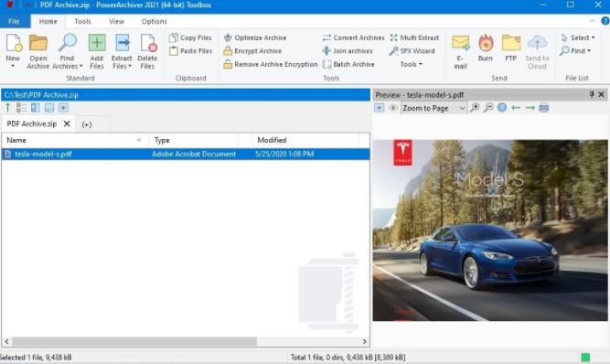
Task: Toggle the preview window icon in file toolbar
Action: (63, 108)
